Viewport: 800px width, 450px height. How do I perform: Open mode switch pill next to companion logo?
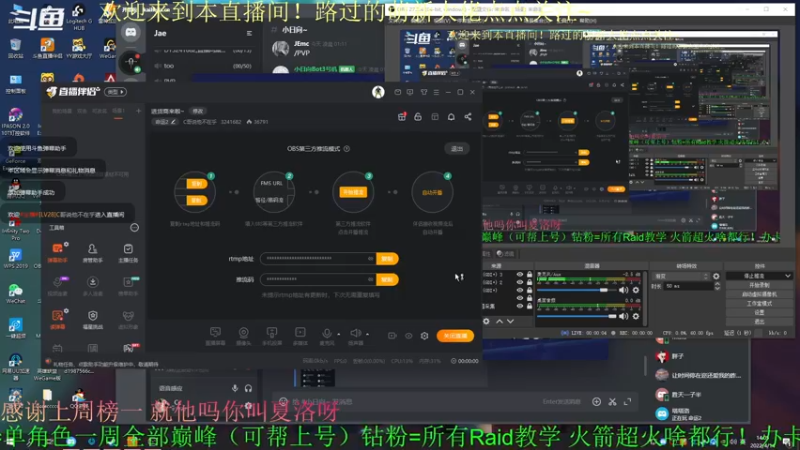pyautogui.click(x=115, y=92)
